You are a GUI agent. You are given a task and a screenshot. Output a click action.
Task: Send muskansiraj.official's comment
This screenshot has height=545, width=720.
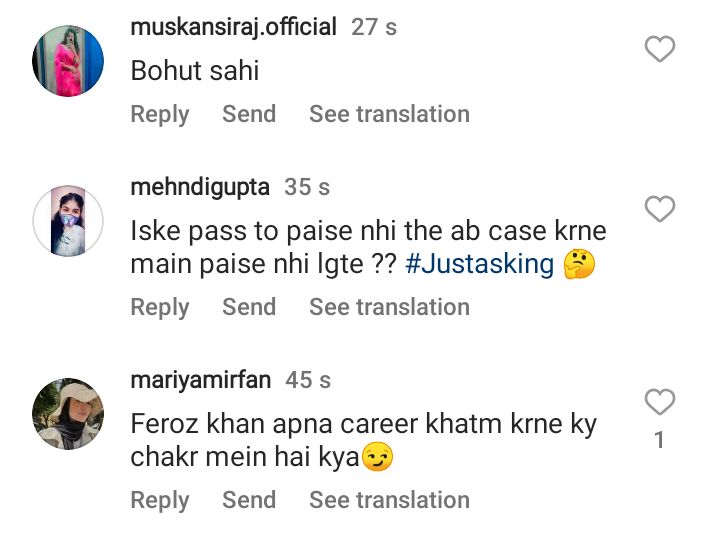pyautogui.click(x=249, y=114)
